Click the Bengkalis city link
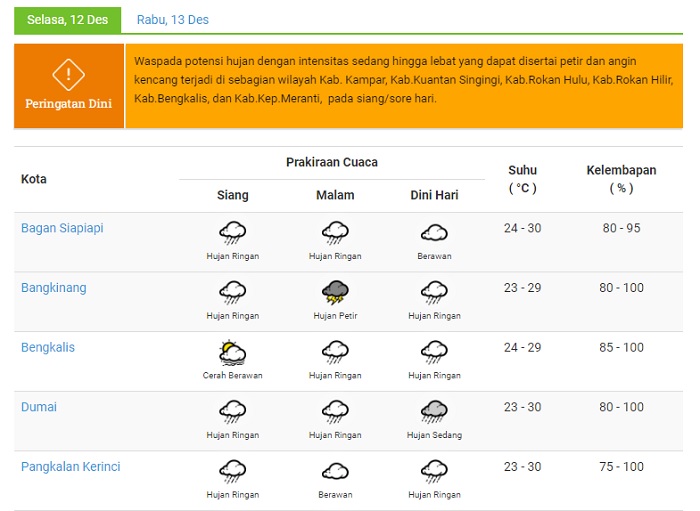The height and width of the screenshot is (511, 700). click(48, 347)
